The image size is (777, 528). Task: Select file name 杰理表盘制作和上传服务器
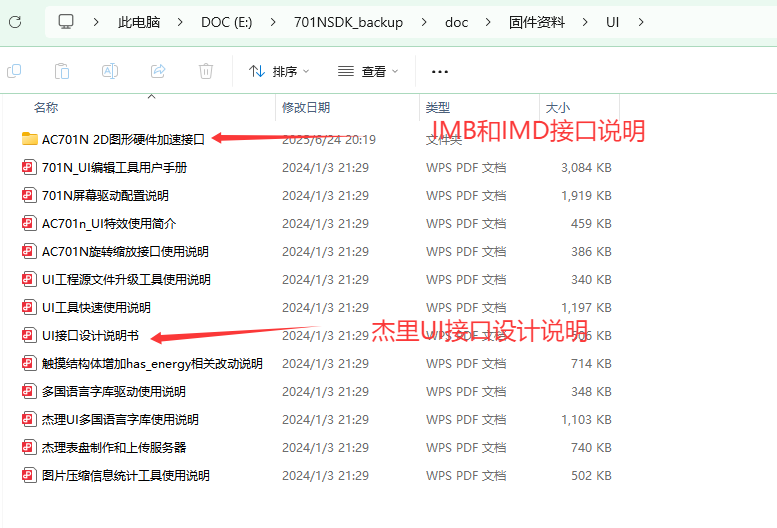click(114, 447)
